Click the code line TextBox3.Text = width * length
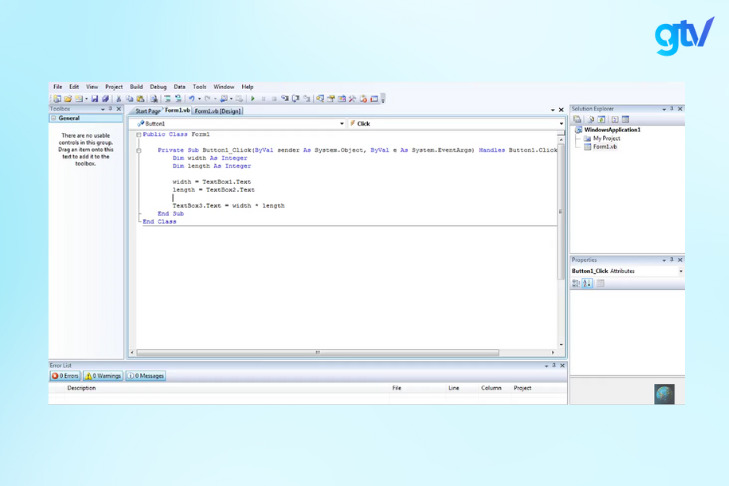The width and height of the screenshot is (729, 486). click(228, 206)
